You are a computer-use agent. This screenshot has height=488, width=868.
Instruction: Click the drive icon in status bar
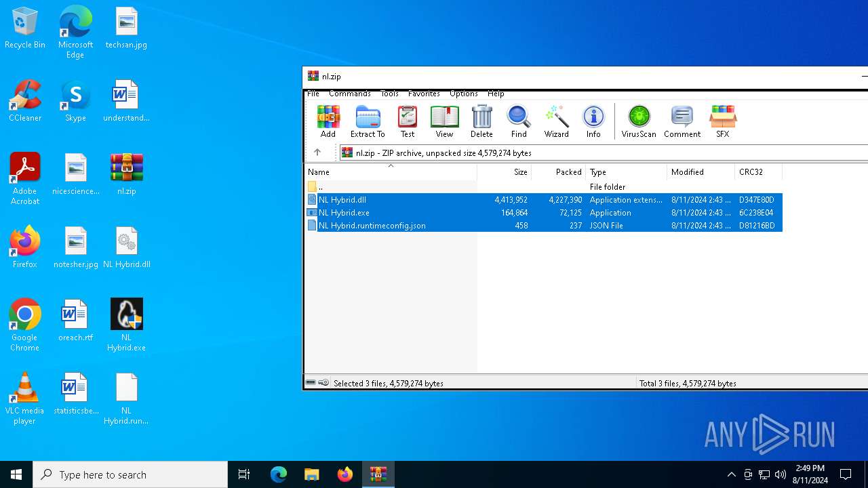click(311, 383)
